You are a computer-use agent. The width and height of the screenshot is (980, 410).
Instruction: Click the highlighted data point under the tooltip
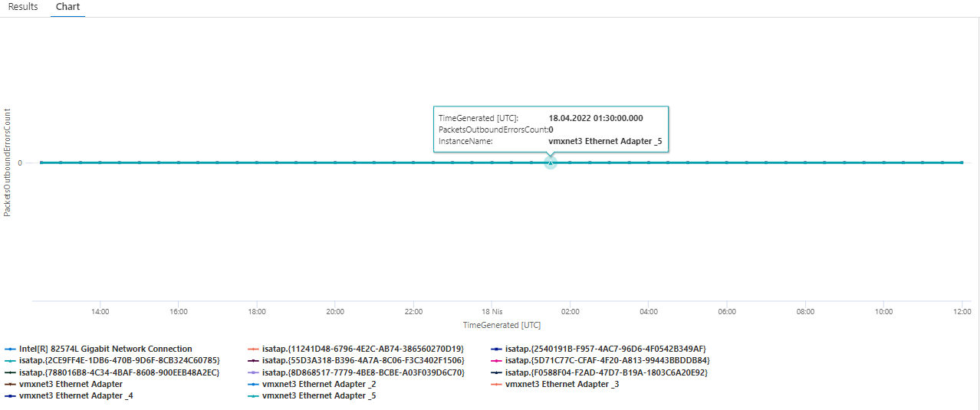coord(550,162)
